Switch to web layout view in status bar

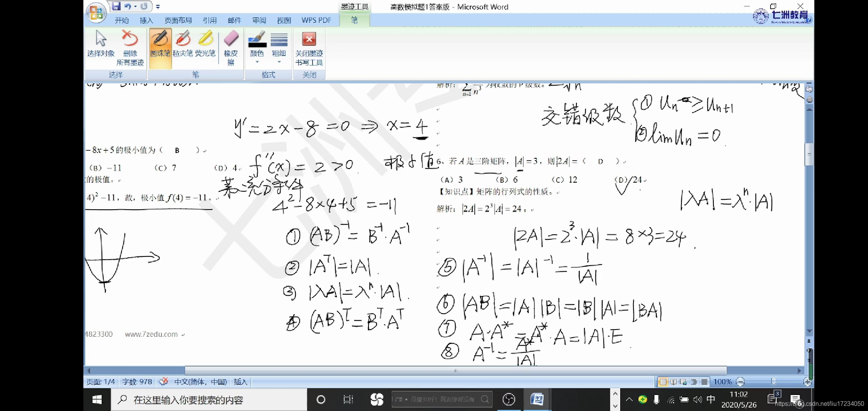point(683,382)
